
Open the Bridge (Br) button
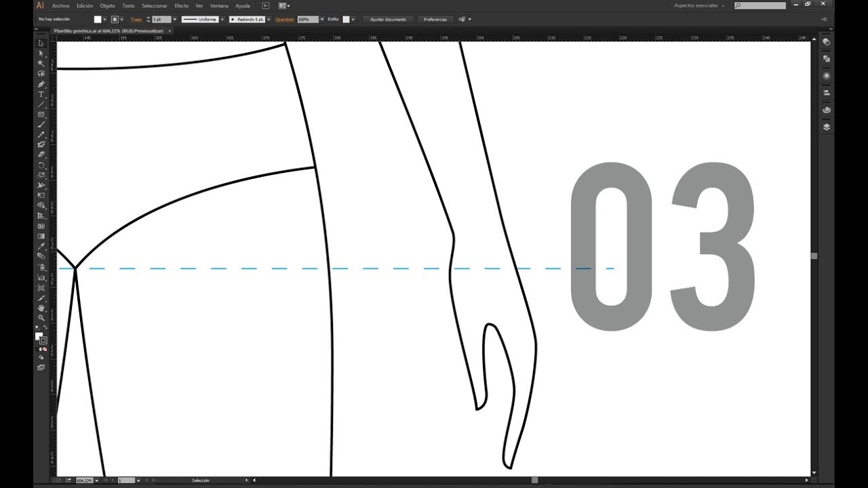click(x=266, y=5)
